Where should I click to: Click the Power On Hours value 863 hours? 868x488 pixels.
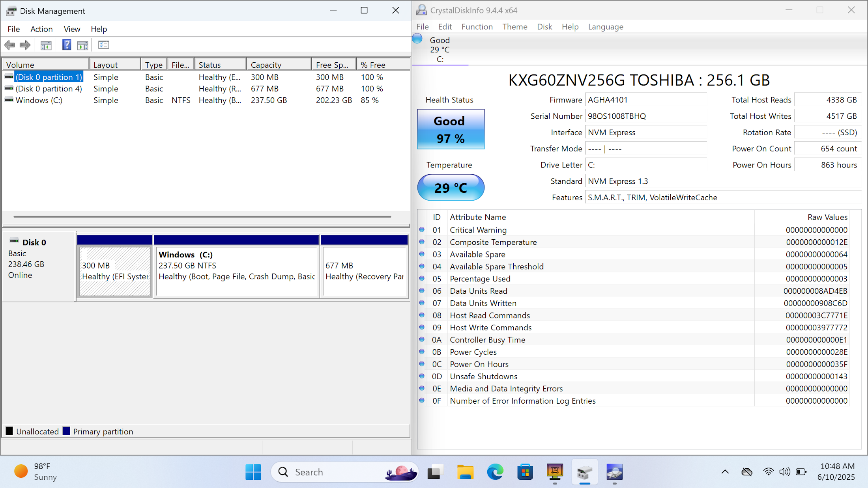click(827, 165)
